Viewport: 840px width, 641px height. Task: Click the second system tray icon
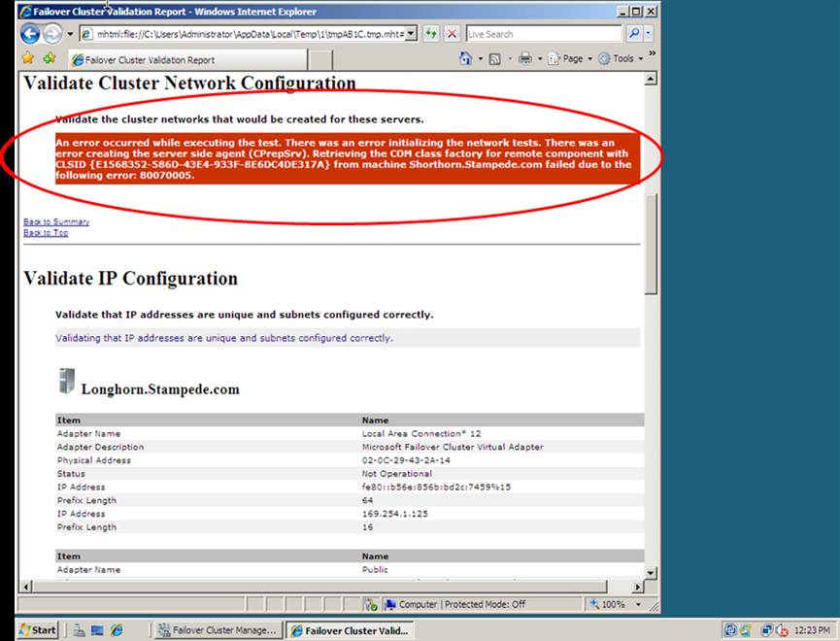[746, 631]
